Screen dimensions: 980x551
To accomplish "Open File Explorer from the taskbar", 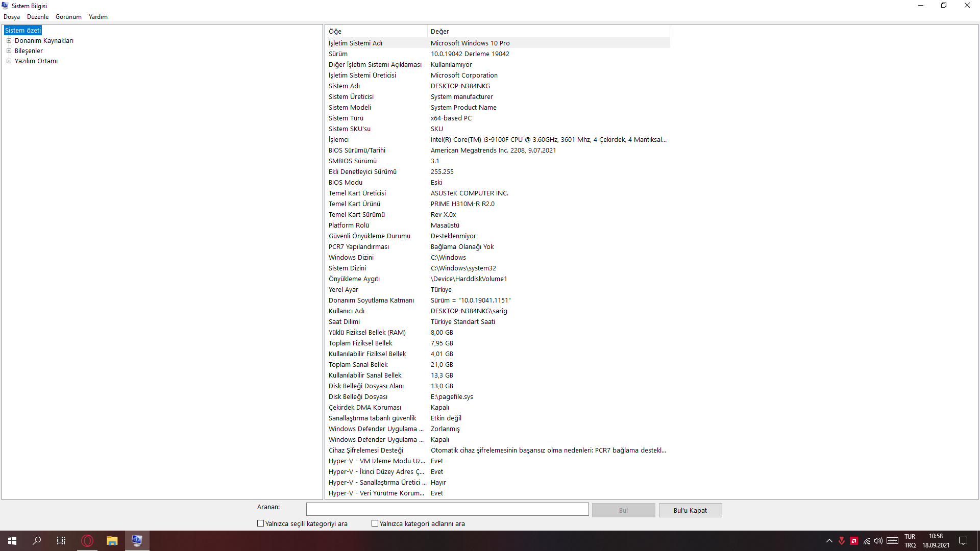I will pos(112,541).
